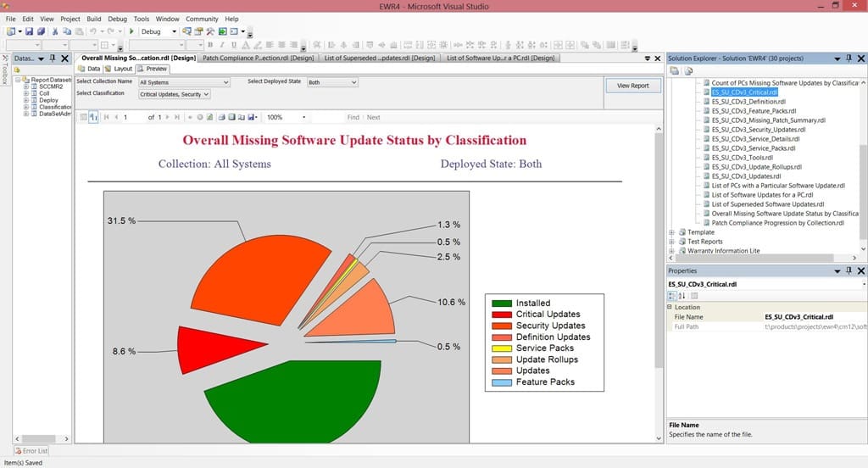The height and width of the screenshot is (468, 868).
Task: Click the green Installed legend swatch
Action: (502, 304)
